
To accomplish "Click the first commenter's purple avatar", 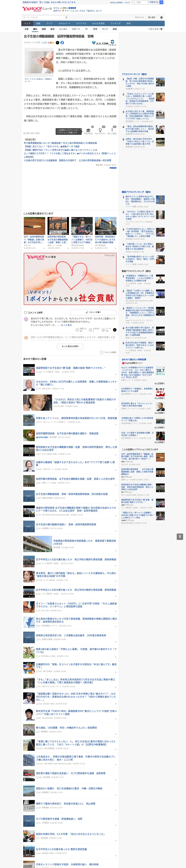I will tap(26, 319).
